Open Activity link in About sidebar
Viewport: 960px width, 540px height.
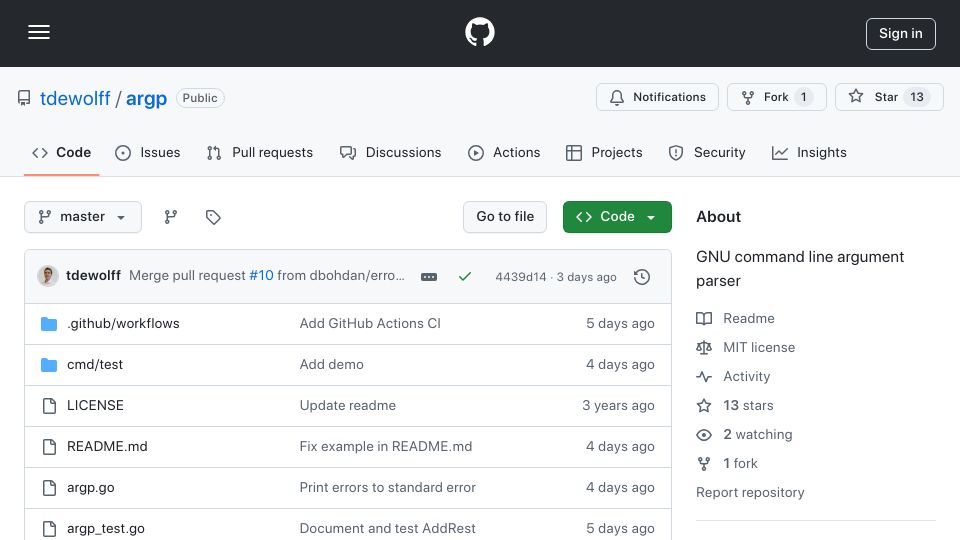(733, 377)
